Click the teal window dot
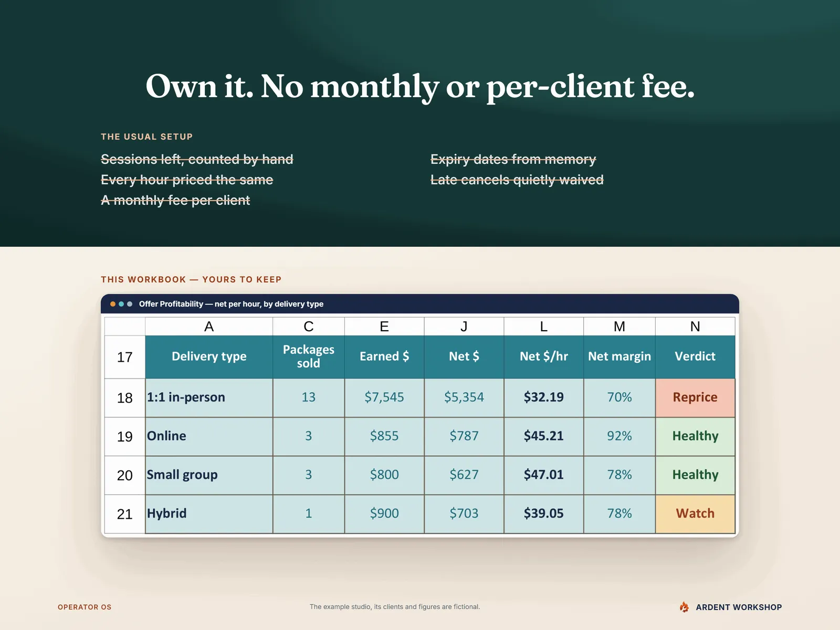Viewport: 840px width, 630px height. tap(121, 304)
